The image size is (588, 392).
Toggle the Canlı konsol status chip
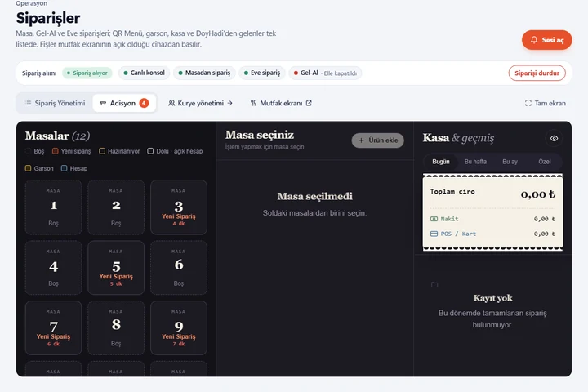pyautogui.click(x=144, y=73)
